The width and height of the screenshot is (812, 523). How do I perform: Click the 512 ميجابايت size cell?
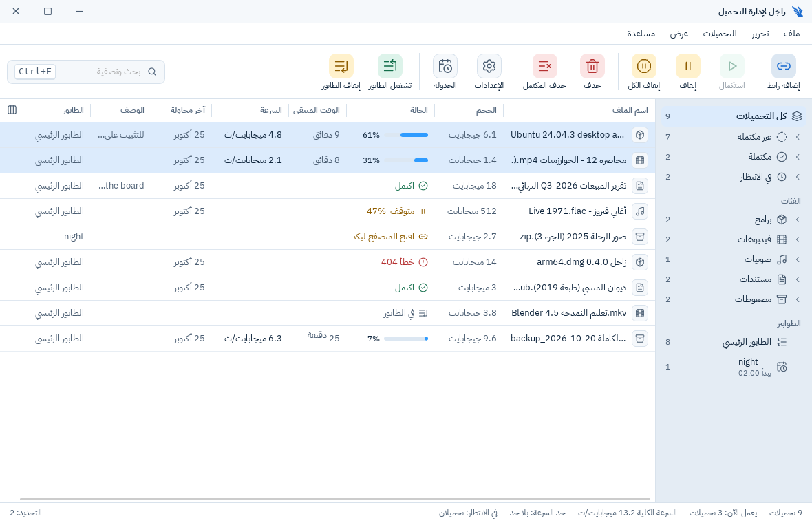click(x=472, y=211)
